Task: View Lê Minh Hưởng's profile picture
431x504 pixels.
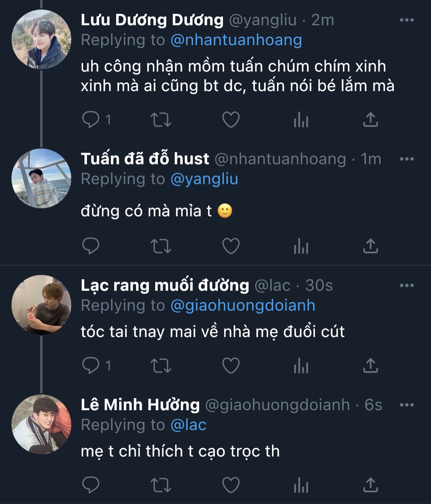Action: tap(41, 424)
